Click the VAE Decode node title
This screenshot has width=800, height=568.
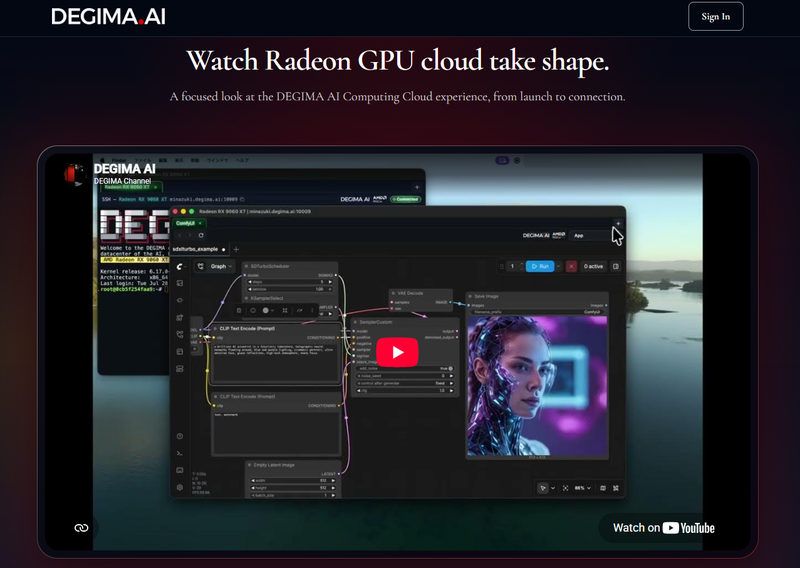410,293
